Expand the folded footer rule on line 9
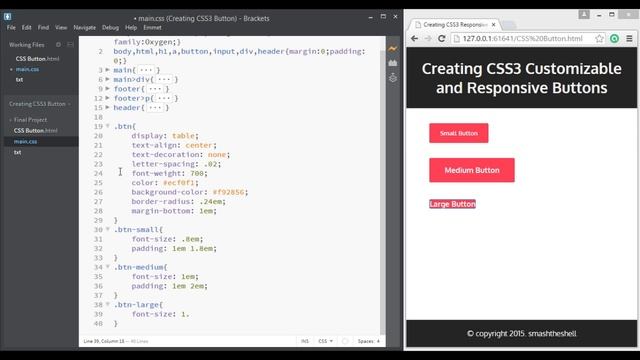The image size is (640, 360). pyautogui.click(x=108, y=89)
